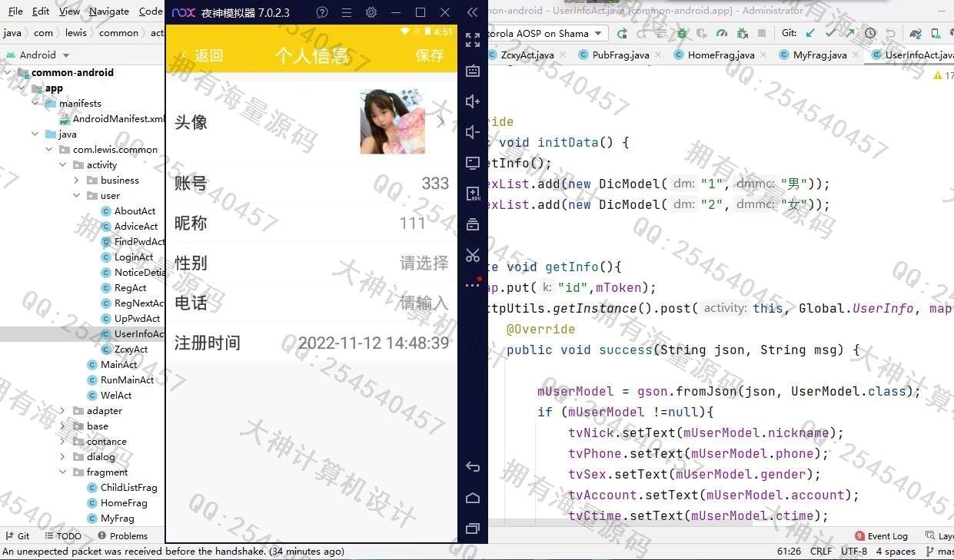Click the Git push arrow icon

pyautogui.click(x=849, y=33)
